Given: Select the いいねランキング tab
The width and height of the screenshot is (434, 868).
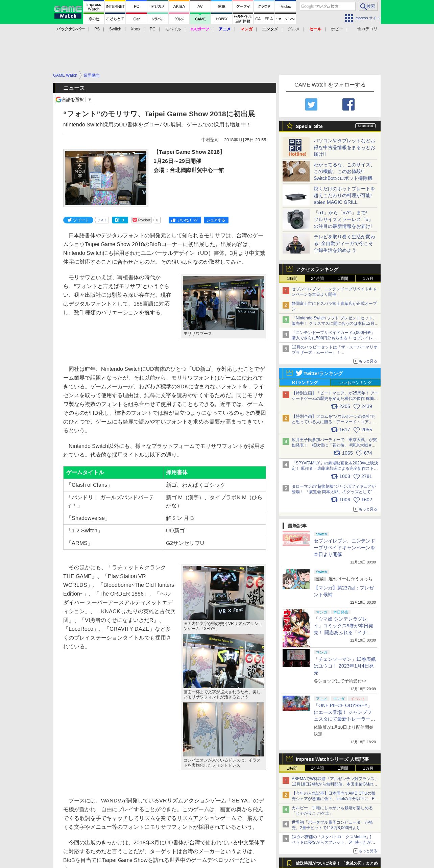Looking at the screenshot, I should coord(355,383).
